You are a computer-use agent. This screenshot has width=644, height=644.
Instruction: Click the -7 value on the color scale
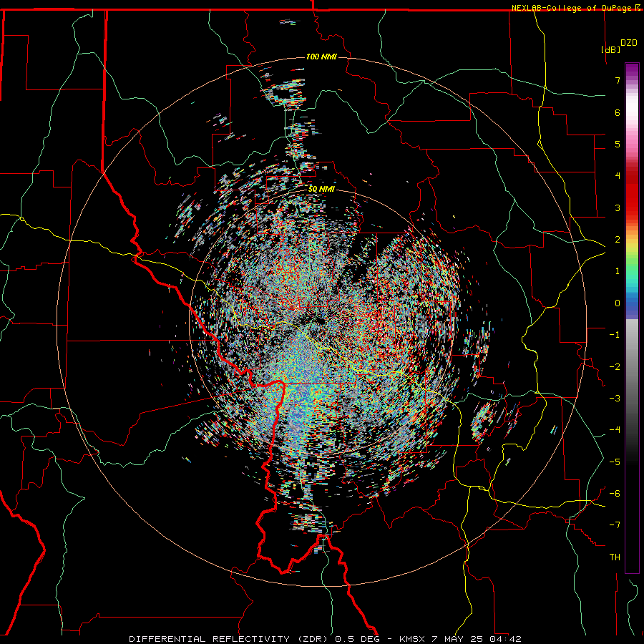point(615,525)
